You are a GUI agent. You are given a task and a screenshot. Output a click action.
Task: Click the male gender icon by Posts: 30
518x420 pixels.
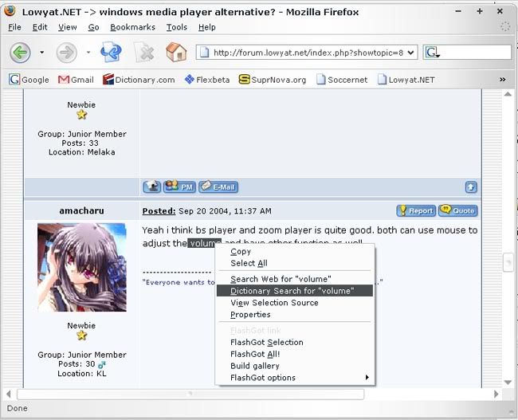click(x=102, y=364)
